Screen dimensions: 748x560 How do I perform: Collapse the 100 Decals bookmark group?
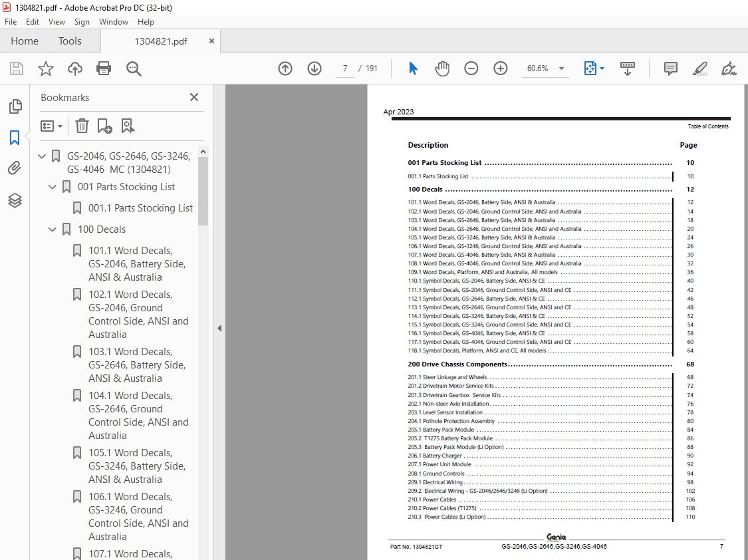tap(53, 229)
